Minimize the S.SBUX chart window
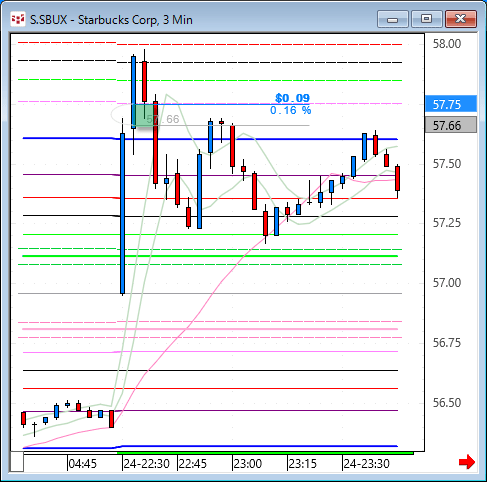487x482 pixels. click(393, 19)
